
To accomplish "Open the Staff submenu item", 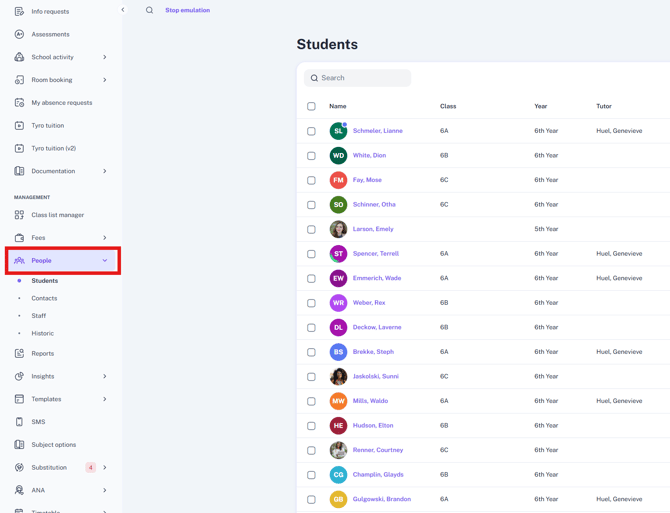I will [x=38, y=316].
